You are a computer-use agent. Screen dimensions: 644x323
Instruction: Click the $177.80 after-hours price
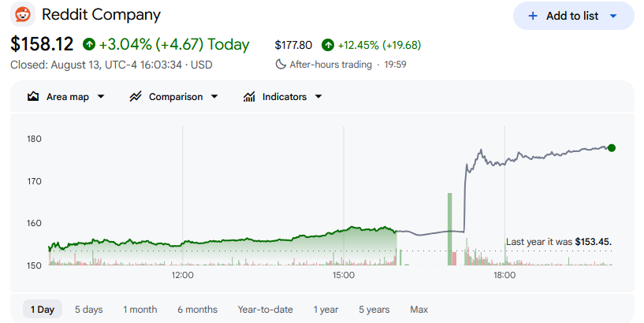tap(293, 45)
